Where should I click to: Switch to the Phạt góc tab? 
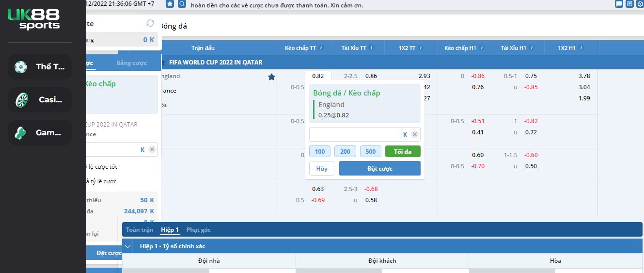(x=199, y=229)
